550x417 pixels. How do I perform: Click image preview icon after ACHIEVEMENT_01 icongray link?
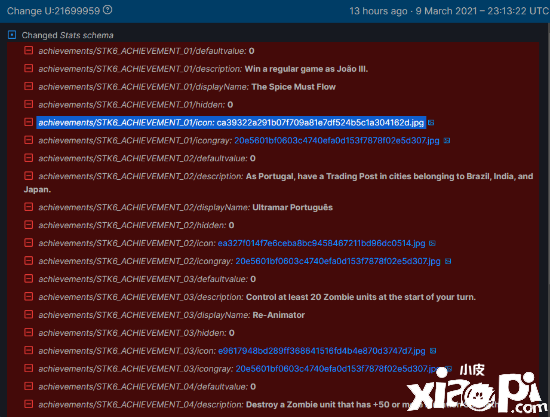point(447,141)
